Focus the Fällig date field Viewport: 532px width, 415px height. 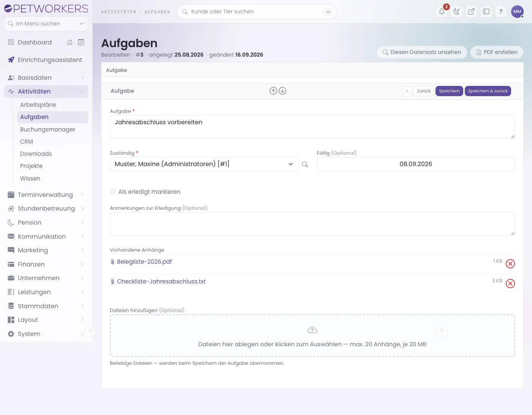(x=416, y=164)
